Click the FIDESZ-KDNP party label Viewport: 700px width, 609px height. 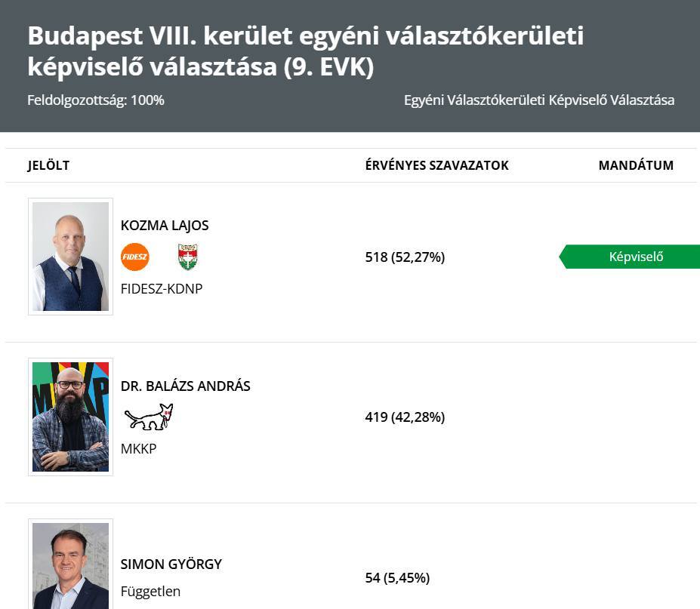[162, 288]
